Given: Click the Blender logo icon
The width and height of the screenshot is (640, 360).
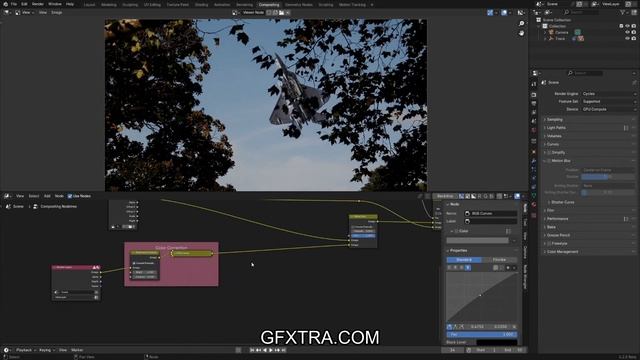Looking at the screenshot, I should [x=5, y=4].
